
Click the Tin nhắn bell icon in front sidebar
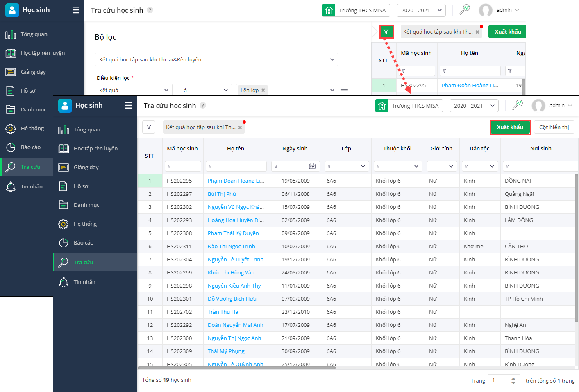(x=64, y=282)
